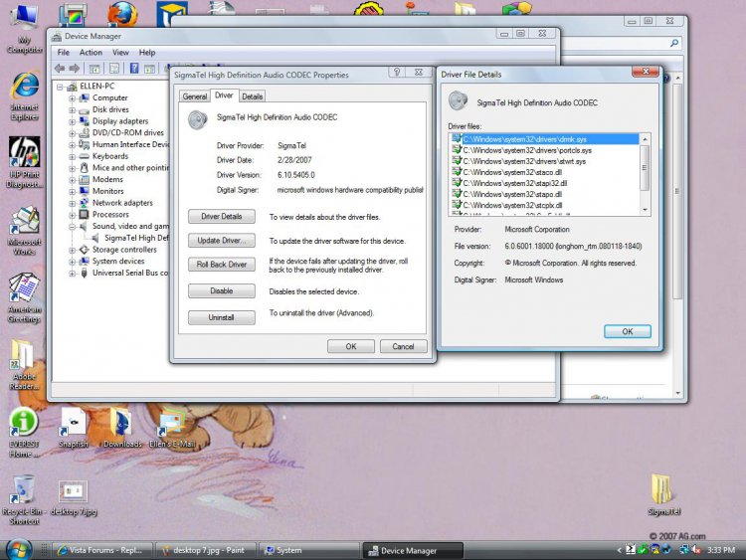Collapse the Sound, video and game controllers node

click(72, 227)
